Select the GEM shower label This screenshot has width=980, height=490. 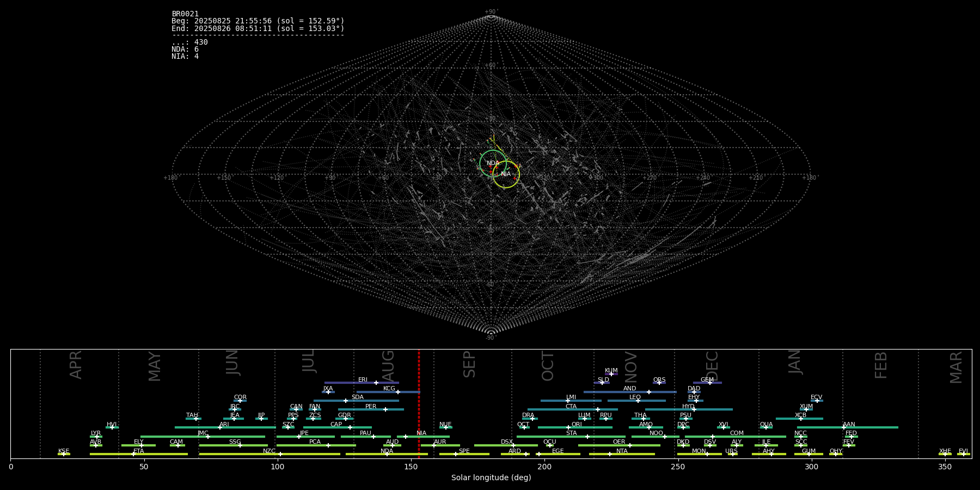point(707,380)
